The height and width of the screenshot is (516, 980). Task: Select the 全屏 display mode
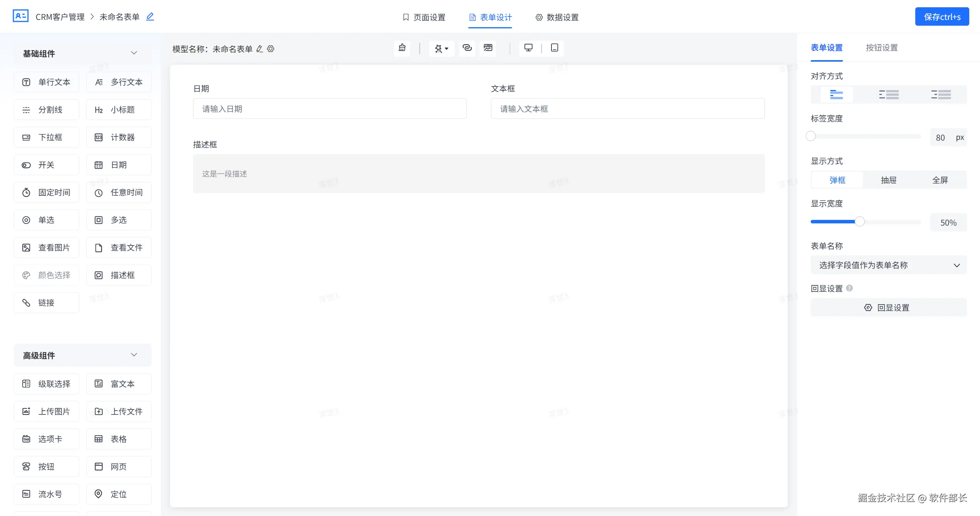coord(940,180)
